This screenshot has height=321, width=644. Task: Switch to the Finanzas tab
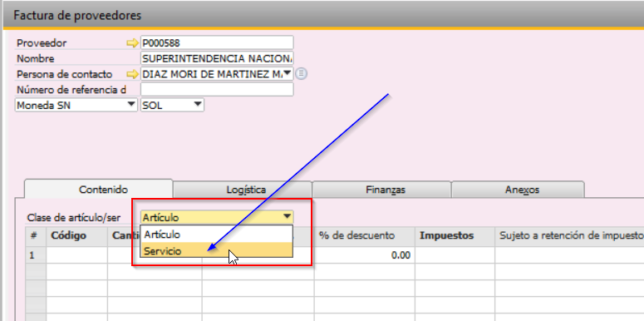(381, 190)
